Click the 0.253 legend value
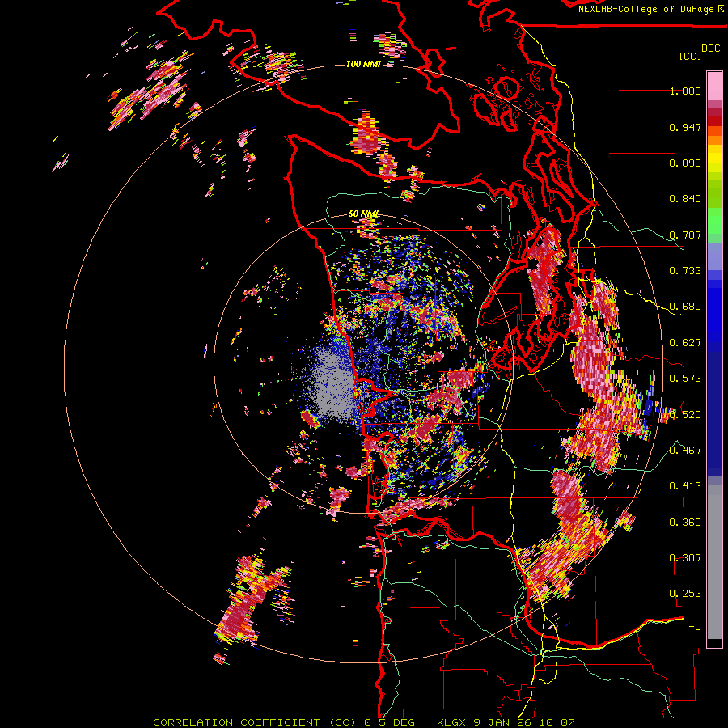Image resolution: width=728 pixels, height=728 pixels. point(685,594)
